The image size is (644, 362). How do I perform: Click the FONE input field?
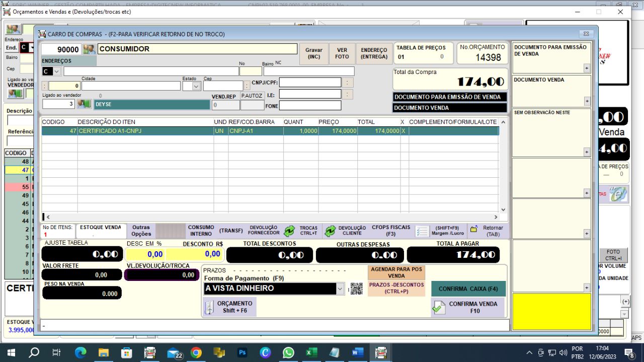coord(310,105)
